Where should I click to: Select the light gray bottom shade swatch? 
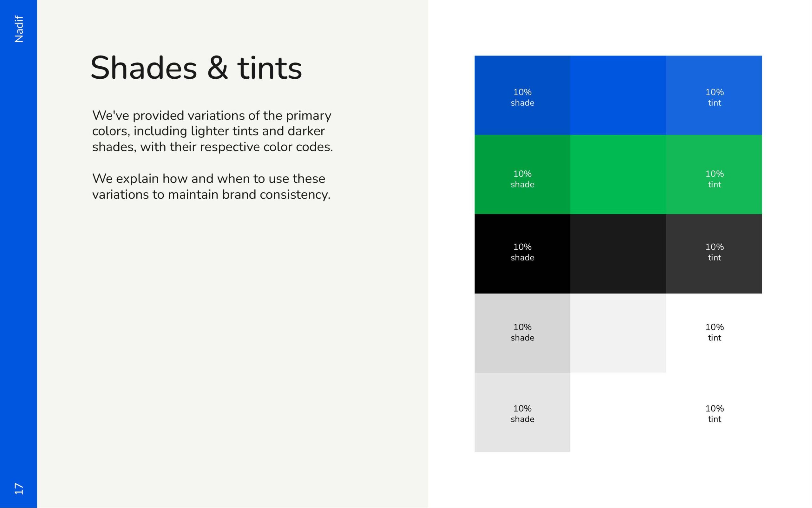coord(522,412)
